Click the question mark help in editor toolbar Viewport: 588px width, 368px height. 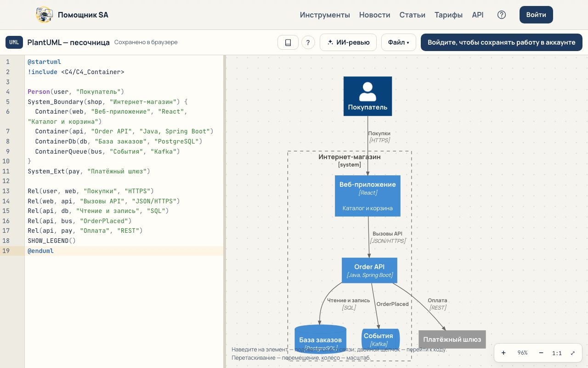tap(308, 42)
